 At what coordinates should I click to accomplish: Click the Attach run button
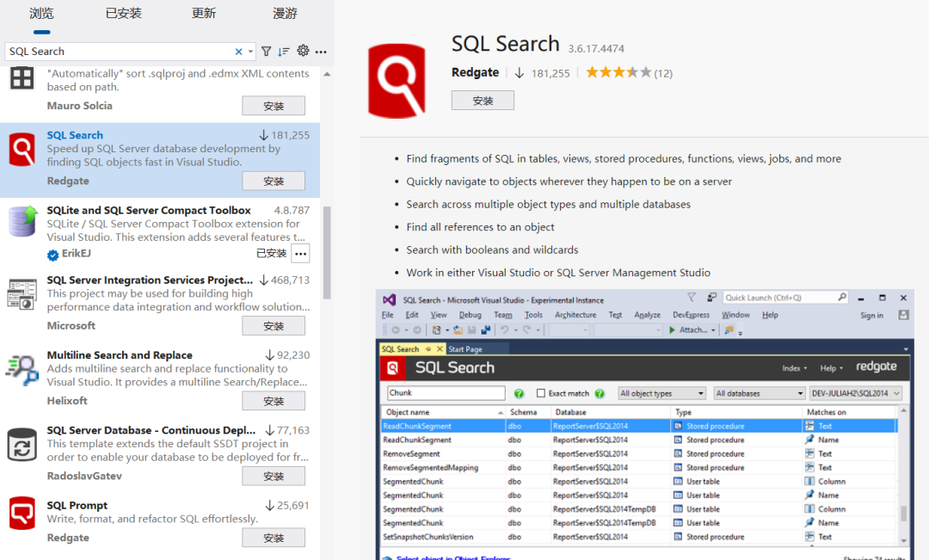692,330
